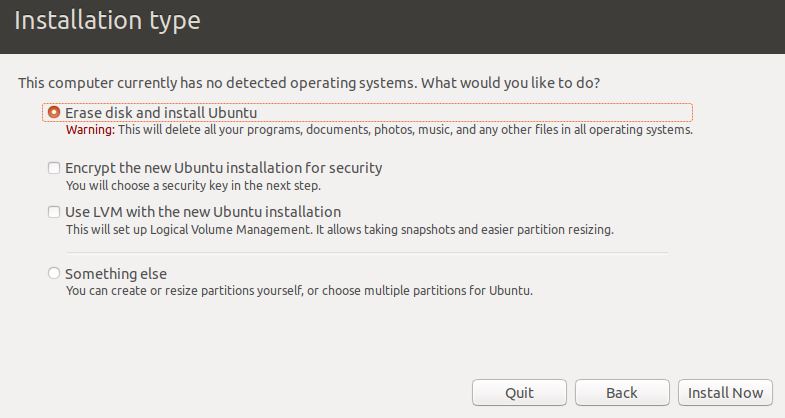
Task: Go back with the Back button
Action: tap(622, 392)
